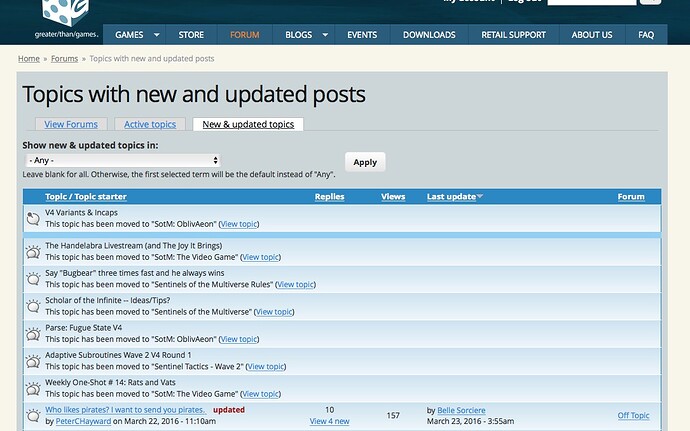This screenshot has width=690, height=431.
Task: Click the 157 views count
Action: pos(393,416)
